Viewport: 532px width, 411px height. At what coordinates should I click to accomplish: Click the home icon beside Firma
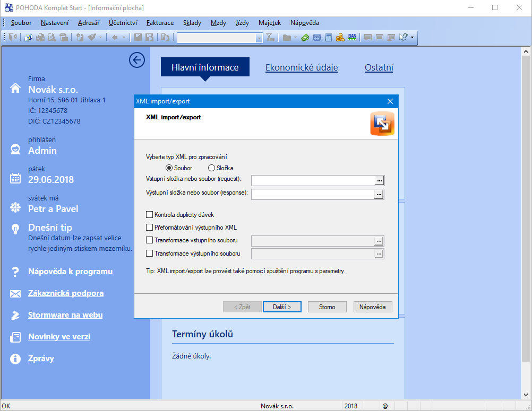[15, 88]
